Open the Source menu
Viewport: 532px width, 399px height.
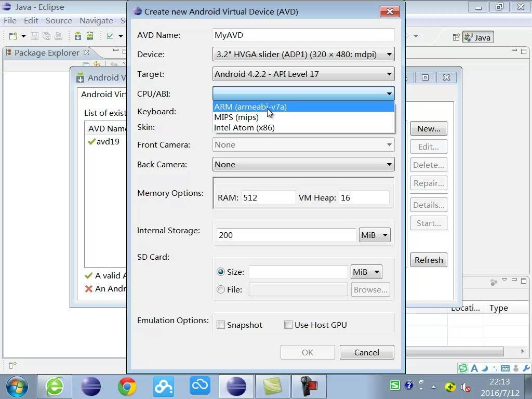pos(59,21)
